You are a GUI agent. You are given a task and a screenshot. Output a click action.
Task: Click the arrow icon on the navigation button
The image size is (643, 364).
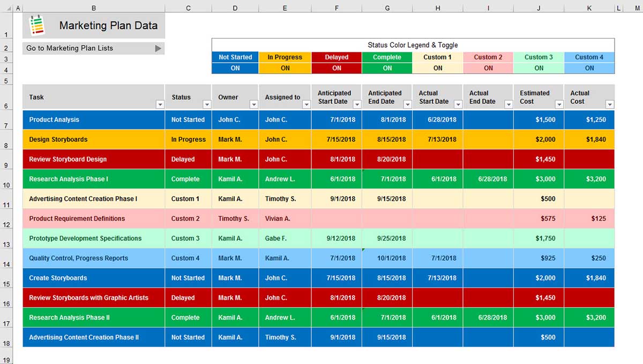point(158,48)
